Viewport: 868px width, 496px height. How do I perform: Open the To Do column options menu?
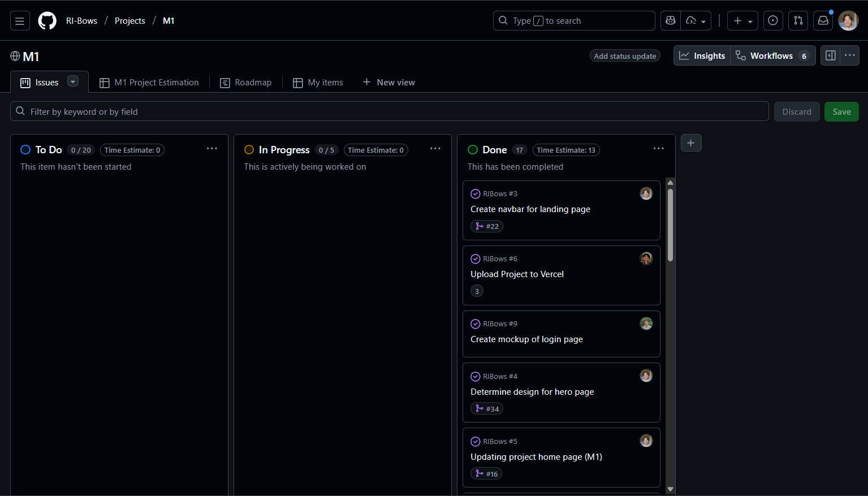pos(212,149)
